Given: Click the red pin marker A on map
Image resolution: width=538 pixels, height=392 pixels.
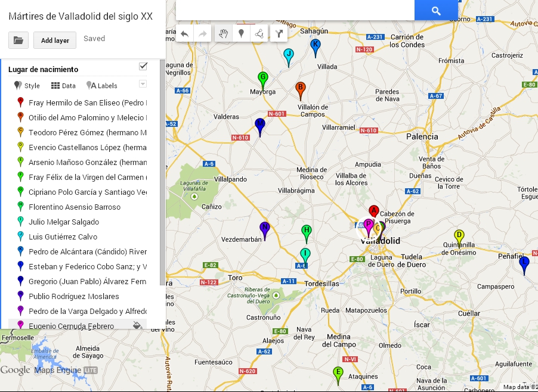Looking at the screenshot, I should [x=374, y=211].
